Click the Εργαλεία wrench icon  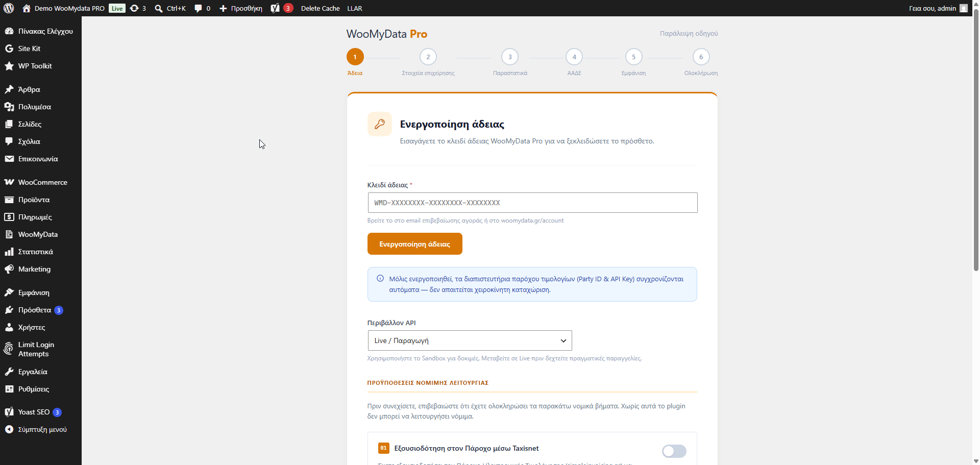(x=9, y=372)
